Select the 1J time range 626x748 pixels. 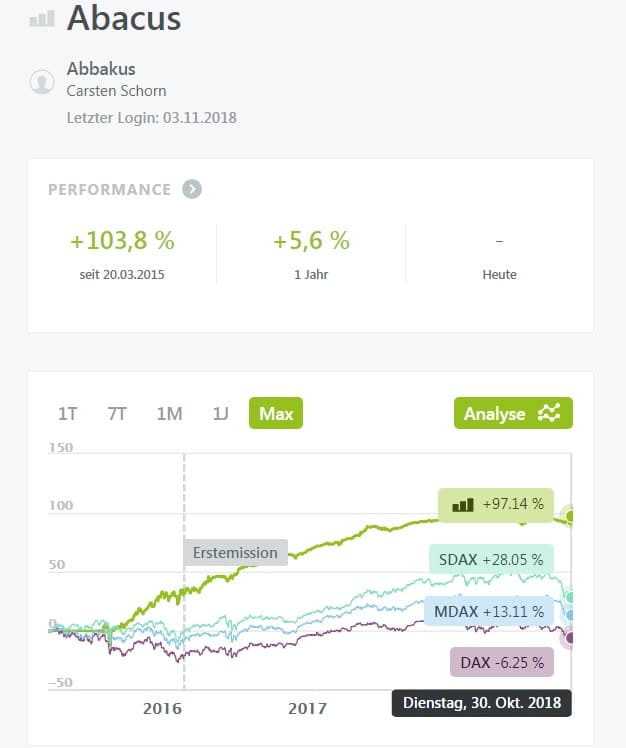pyautogui.click(x=220, y=413)
